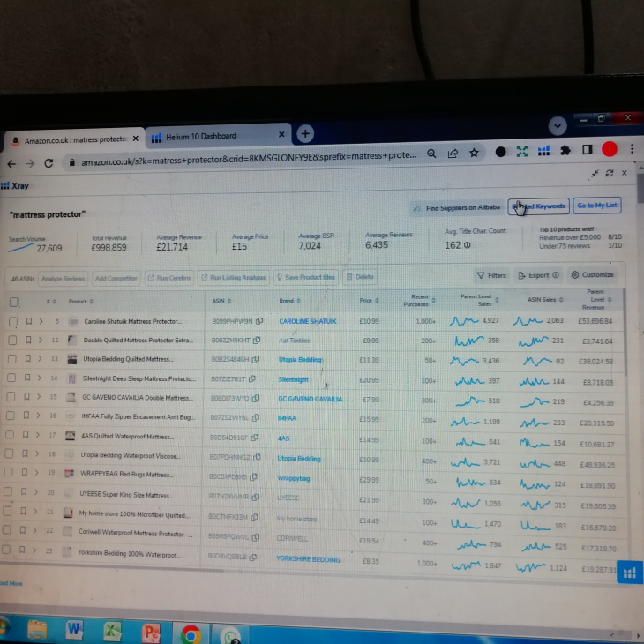Close the Helium 10 Dashboard tab

coord(281,134)
